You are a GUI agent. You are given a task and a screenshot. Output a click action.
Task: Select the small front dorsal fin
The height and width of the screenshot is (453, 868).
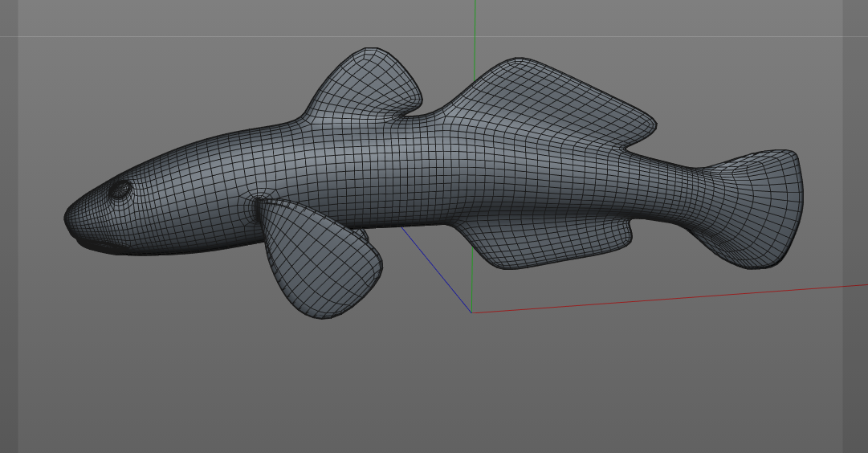(365, 83)
